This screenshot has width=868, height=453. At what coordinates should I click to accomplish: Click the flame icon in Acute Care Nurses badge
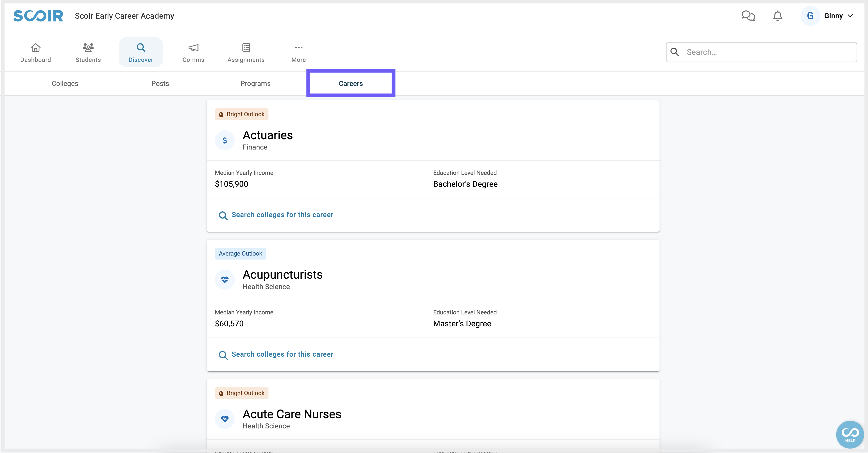pyautogui.click(x=221, y=393)
